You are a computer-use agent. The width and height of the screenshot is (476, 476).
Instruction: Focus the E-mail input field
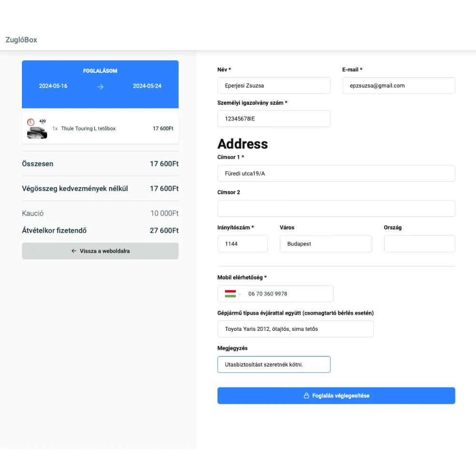point(398,86)
